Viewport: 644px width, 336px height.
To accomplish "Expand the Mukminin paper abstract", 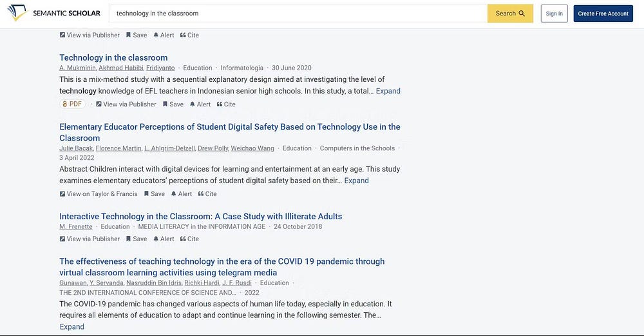I will point(388,91).
